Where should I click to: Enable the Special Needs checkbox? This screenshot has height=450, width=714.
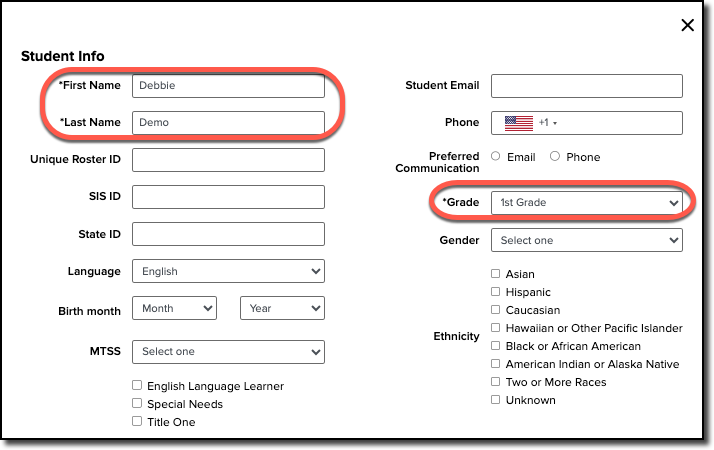point(137,404)
